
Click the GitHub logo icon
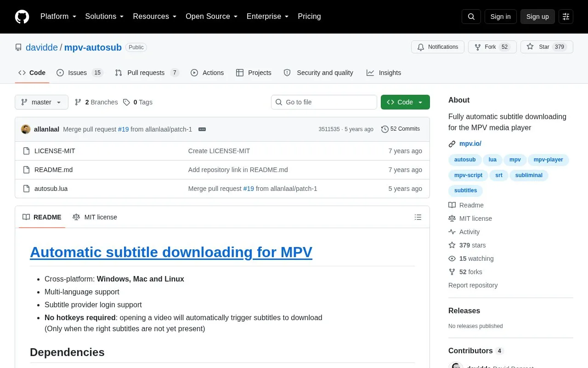[22, 17]
